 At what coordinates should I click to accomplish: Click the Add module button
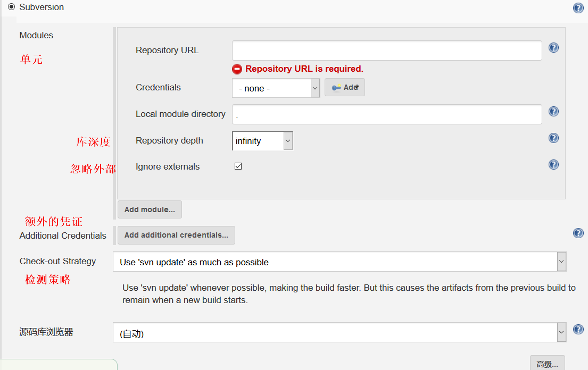point(150,209)
